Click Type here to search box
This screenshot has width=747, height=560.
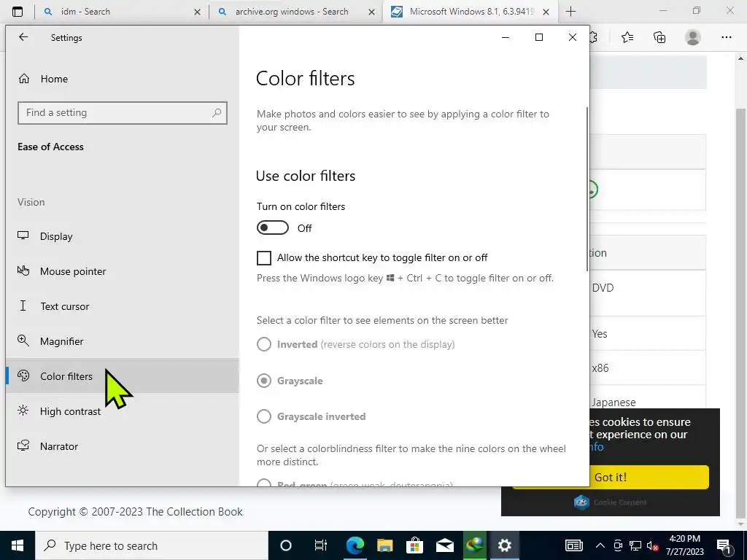pos(152,545)
